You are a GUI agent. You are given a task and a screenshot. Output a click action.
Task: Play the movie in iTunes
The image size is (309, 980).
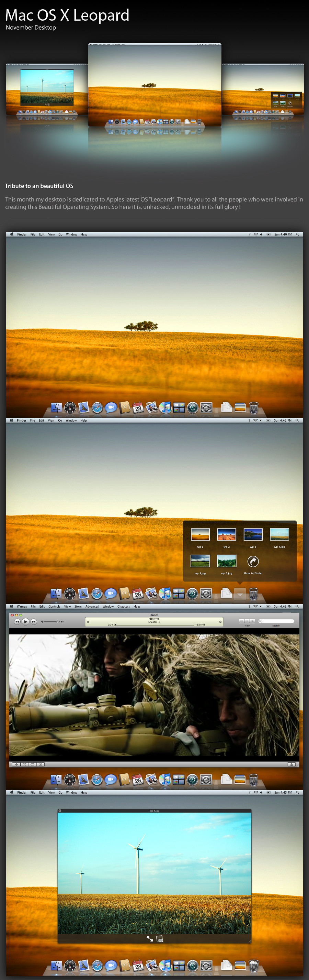[x=25, y=621]
